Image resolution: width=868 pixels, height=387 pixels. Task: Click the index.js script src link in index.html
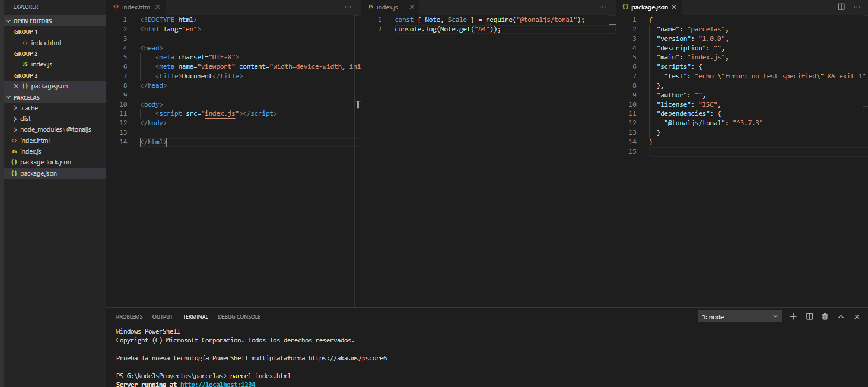click(220, 113)
